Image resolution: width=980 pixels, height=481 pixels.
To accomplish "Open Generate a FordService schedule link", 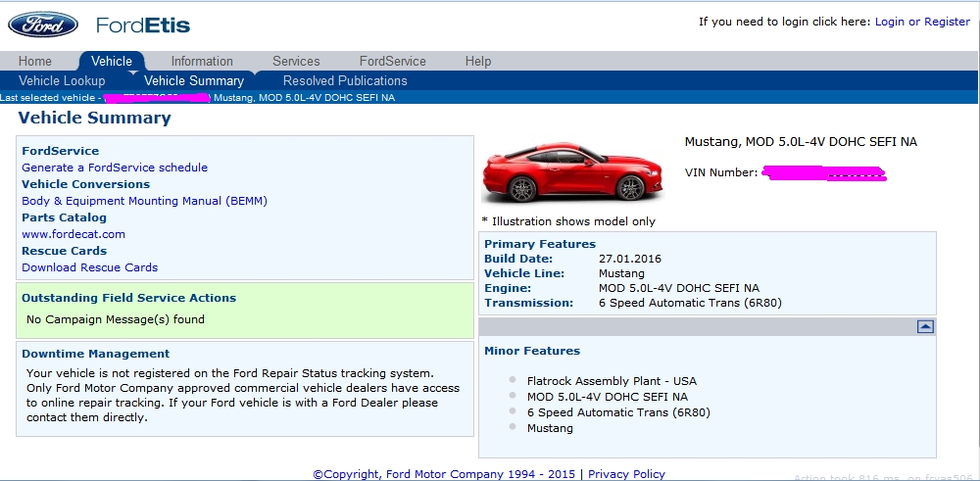I will (x=115, y=168).
